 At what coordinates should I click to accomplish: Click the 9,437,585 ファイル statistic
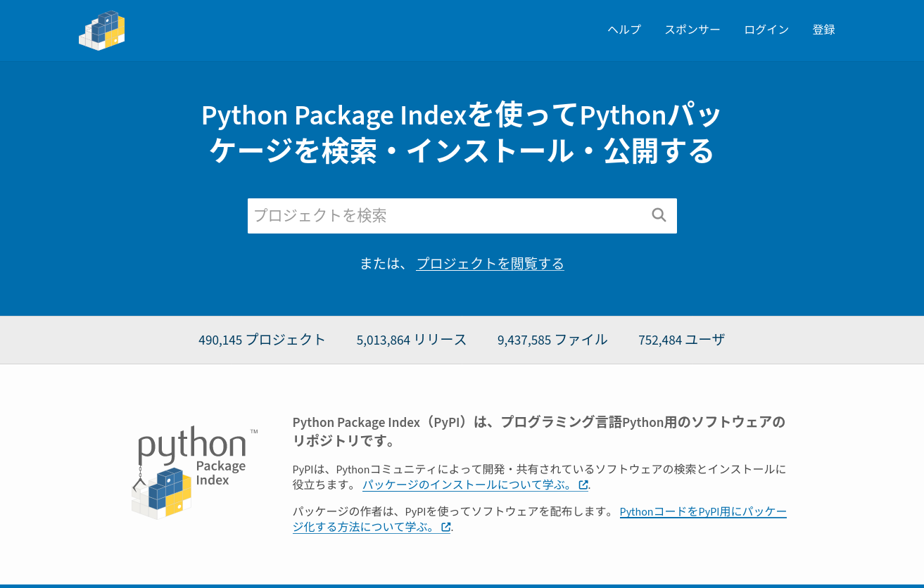pos(552,340)
